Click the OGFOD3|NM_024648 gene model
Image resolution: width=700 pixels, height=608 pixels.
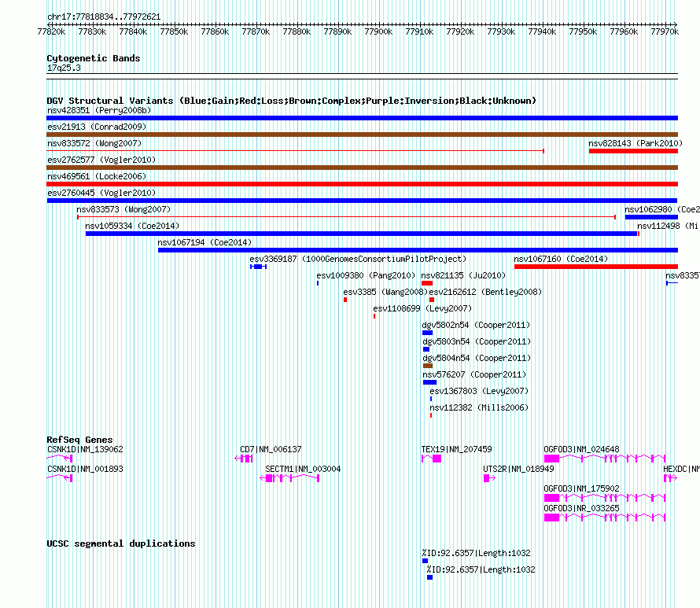coord(605,459)
